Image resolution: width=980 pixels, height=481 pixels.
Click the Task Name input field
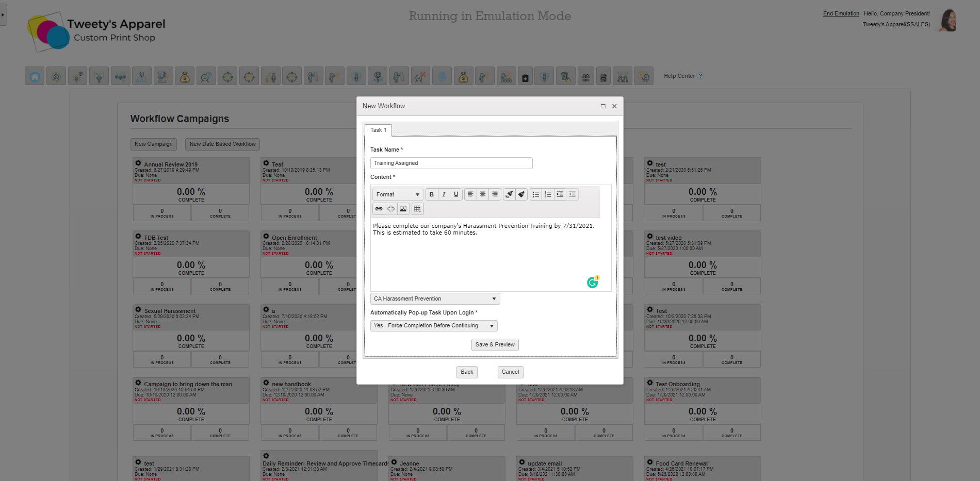(451, 163)
